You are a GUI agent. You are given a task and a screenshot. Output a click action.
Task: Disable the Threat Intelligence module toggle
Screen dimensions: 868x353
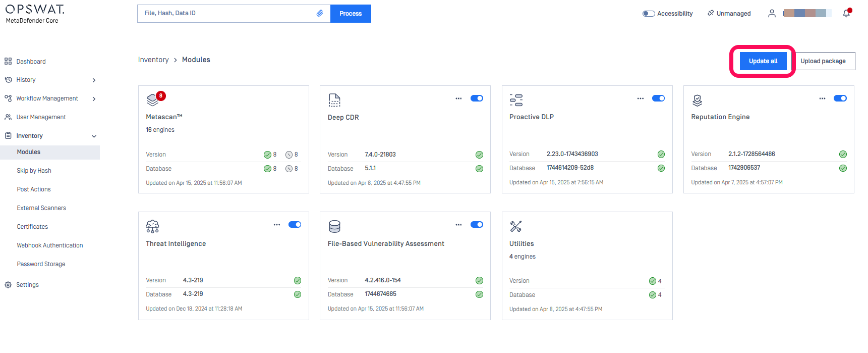[295, 225]
